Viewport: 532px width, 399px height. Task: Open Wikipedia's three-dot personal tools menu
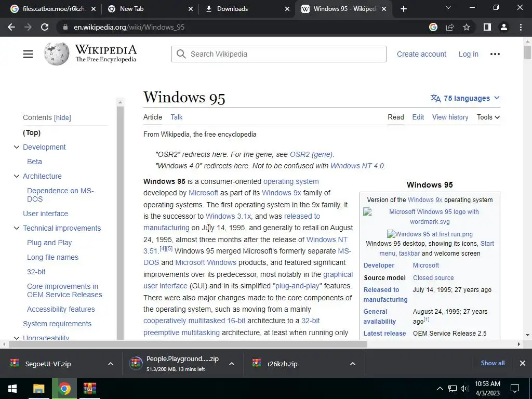point(495,54)
